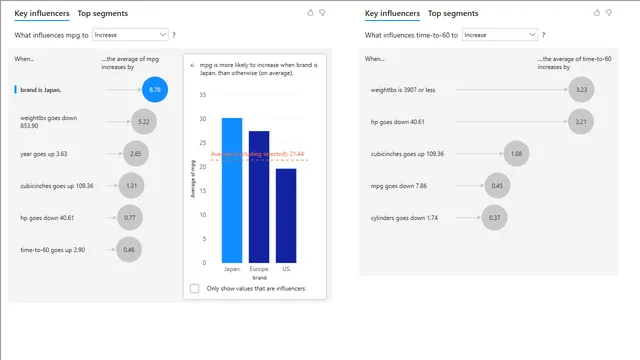This screenshot has height=360, width=640.
Task: Select the 2.65 year influencer bubble
Action: tap(136, 153)
